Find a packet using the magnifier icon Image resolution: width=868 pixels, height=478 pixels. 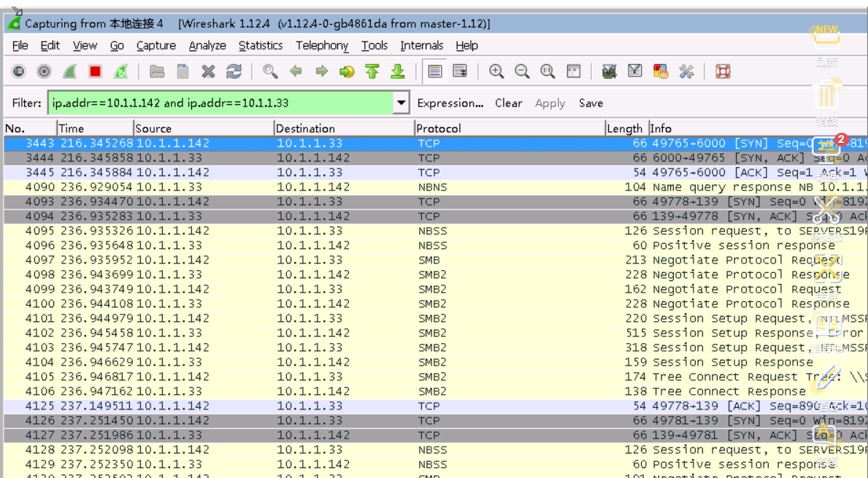click(270, 72)
